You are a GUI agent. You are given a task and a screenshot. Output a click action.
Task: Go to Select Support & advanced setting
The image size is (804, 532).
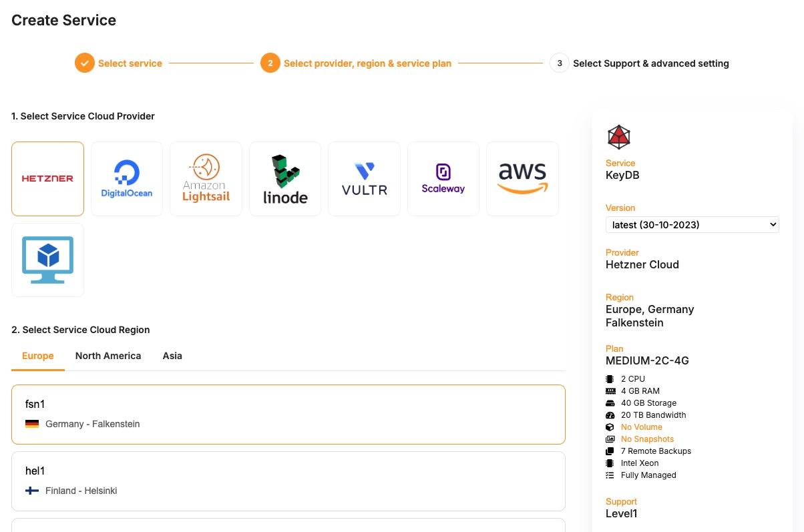(650, 63)
